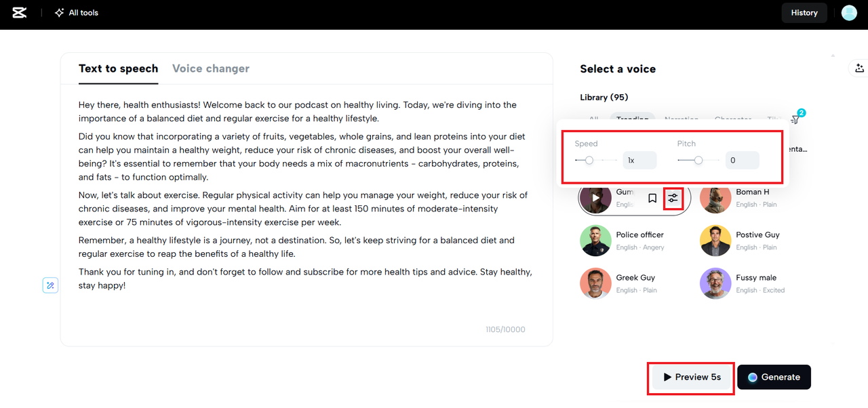This screenshot has width=868, height=408.
Task: Open the All tools menu
Action: pos(76,13)
